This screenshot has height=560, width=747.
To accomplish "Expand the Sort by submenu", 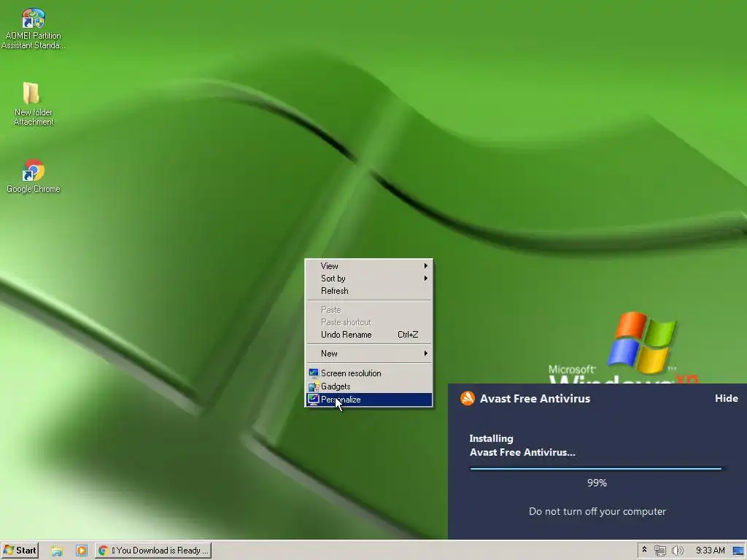I will click(x=368, y=279).
